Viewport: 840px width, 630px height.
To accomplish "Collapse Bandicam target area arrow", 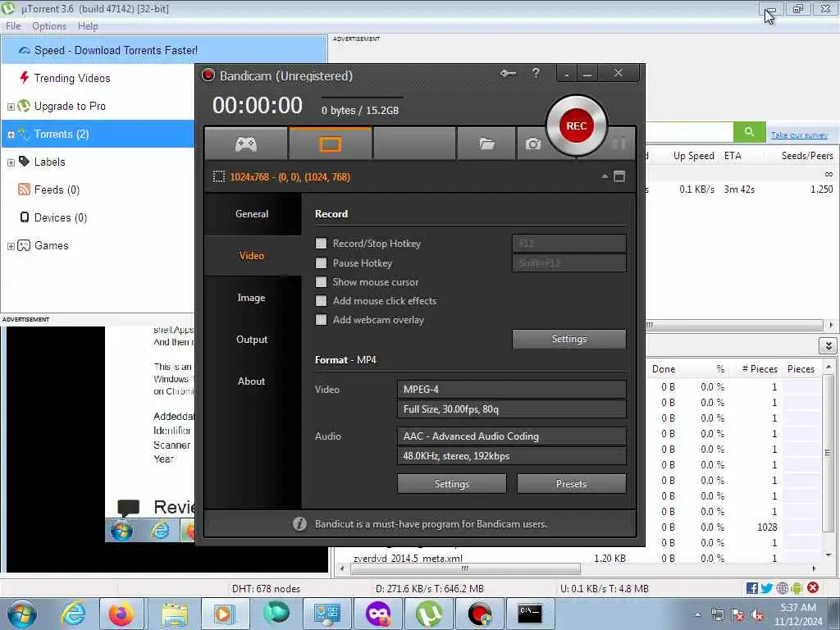I will click(x=605, y=176).
